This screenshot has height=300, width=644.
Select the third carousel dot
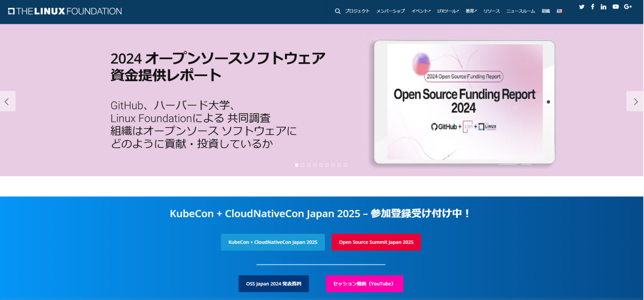pyautogui.click(x=309, y=165)
